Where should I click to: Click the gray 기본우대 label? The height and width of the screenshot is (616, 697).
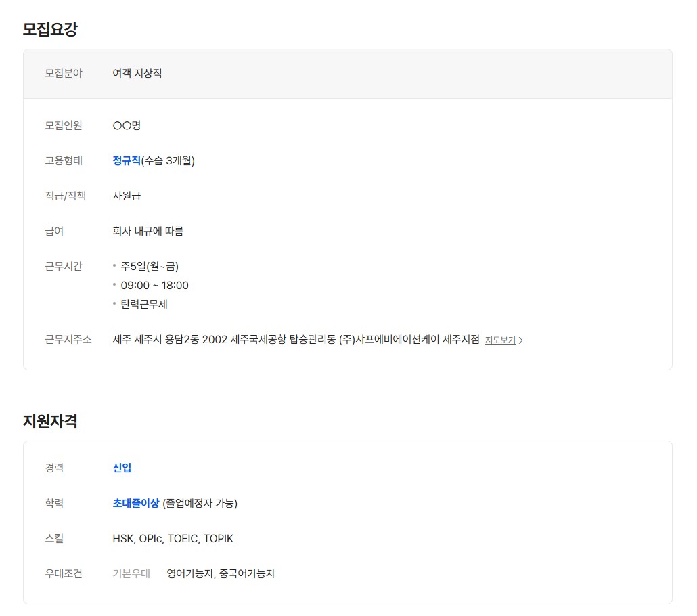pos(131,574)
